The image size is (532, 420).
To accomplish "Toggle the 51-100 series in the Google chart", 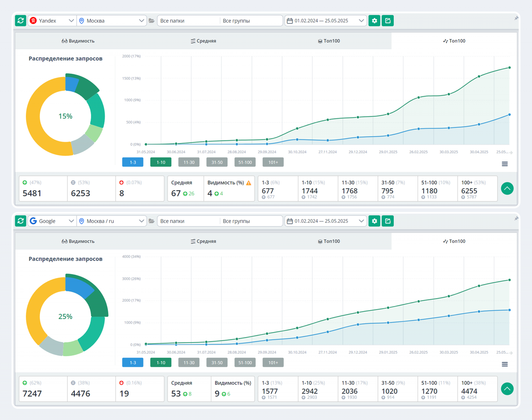I will click(245, 363).
